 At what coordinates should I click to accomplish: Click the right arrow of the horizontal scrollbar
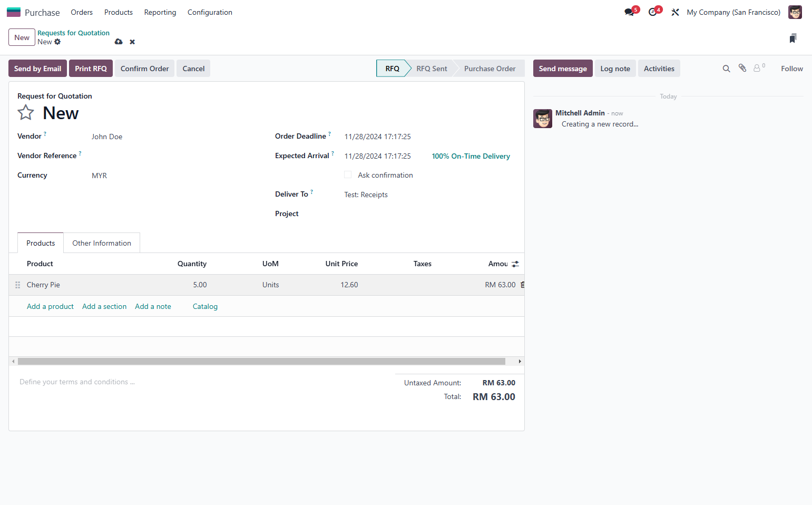point(520,362)
